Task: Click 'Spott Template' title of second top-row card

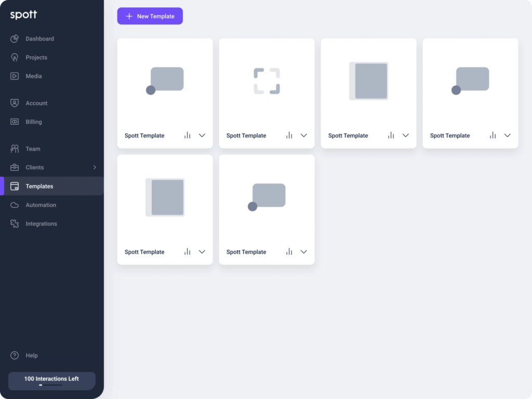Action: tap(246, 136)
